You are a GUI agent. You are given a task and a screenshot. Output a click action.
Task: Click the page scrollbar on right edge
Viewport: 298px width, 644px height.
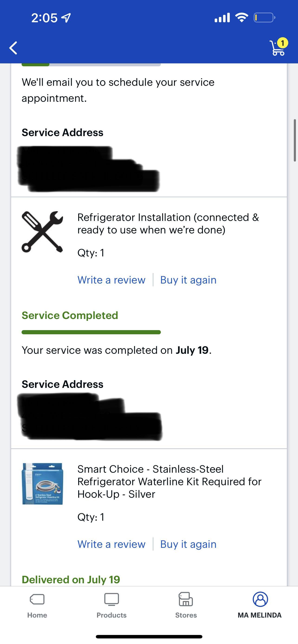(295, 140)
